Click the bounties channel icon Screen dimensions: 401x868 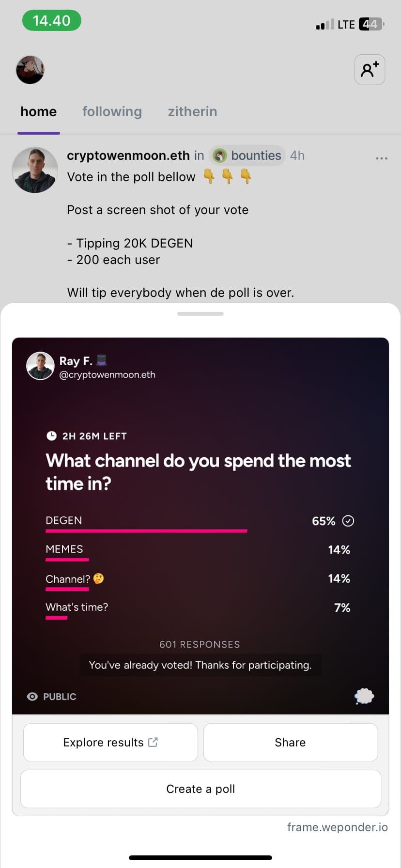click(220, 155)
